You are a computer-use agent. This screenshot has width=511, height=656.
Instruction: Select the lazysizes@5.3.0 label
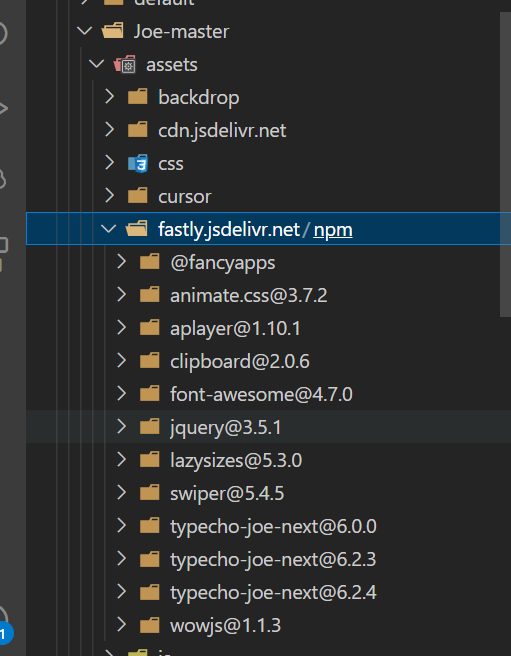click(236, 460)
